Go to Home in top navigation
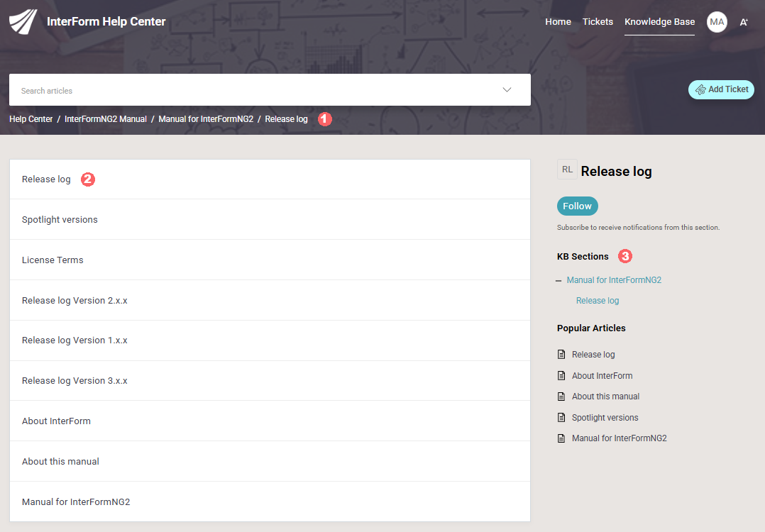Viewport: 765px width, 532px height. [558, 22]
